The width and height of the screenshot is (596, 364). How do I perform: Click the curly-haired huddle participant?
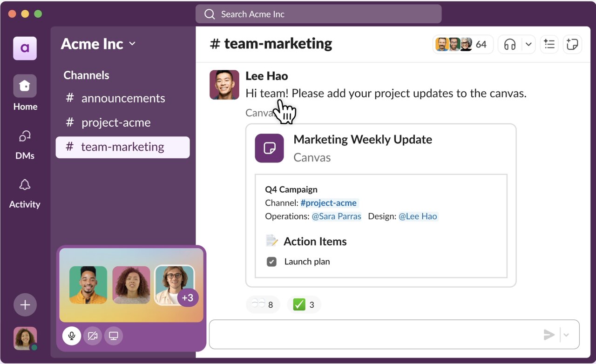pyautogui.click(x=131, y=285)
